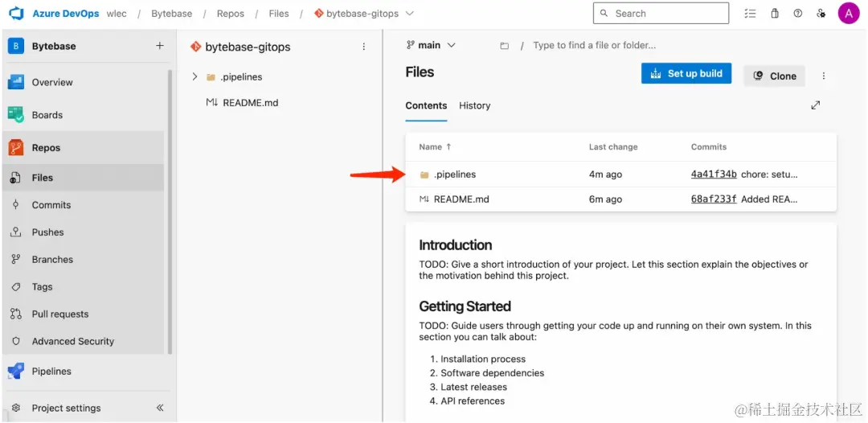Open the marketplace shopping bag icon
The height and width of the screenshot is (423, 868).
tap(775, 14)
